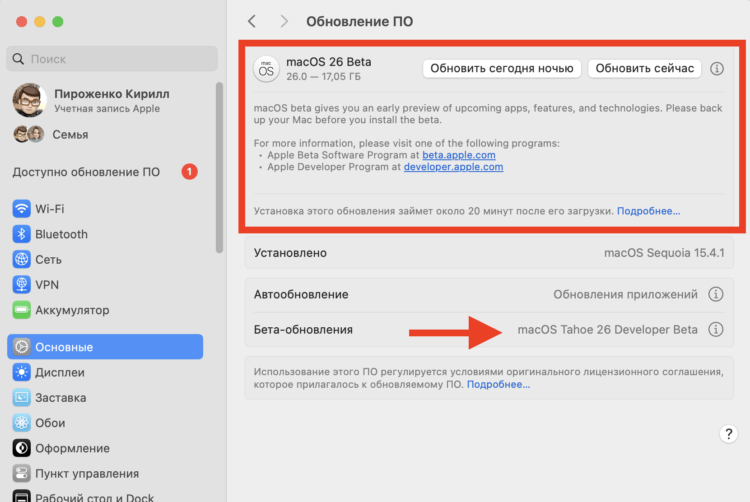This screenshot has height=502, width=750.
Task: Click the sidebar scrollbar
Action: [220, 167]
